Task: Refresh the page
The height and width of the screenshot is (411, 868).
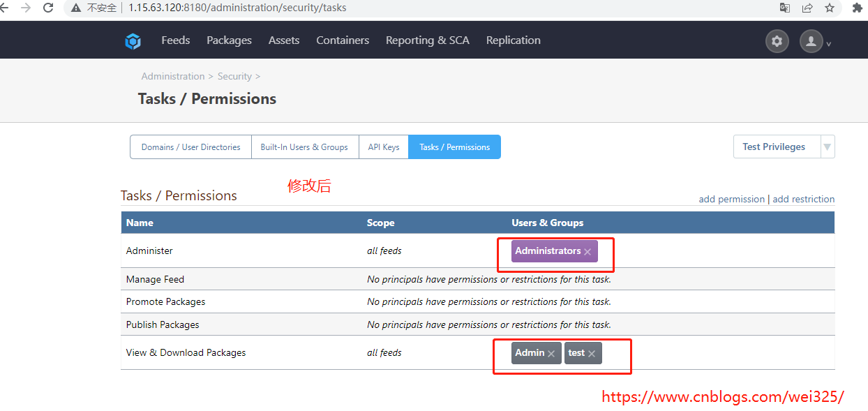Action: coord(47,8)
